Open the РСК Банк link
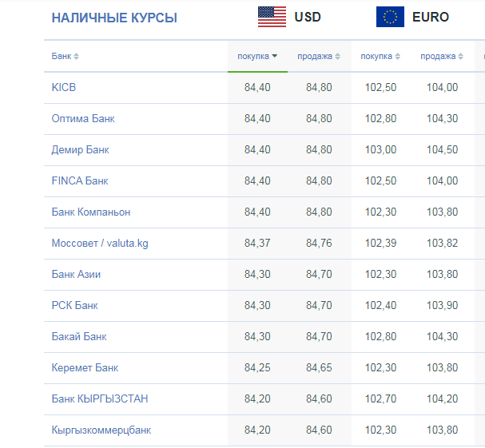Image resolution: width=485 pixels, height=448 pixels. pos(75,306)
